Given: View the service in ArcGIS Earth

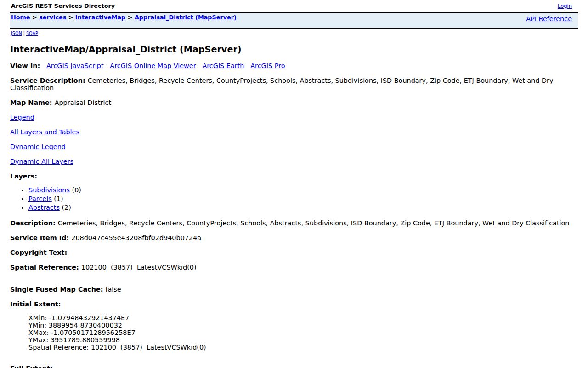Looking at the screenshot, I should point(223,66).
